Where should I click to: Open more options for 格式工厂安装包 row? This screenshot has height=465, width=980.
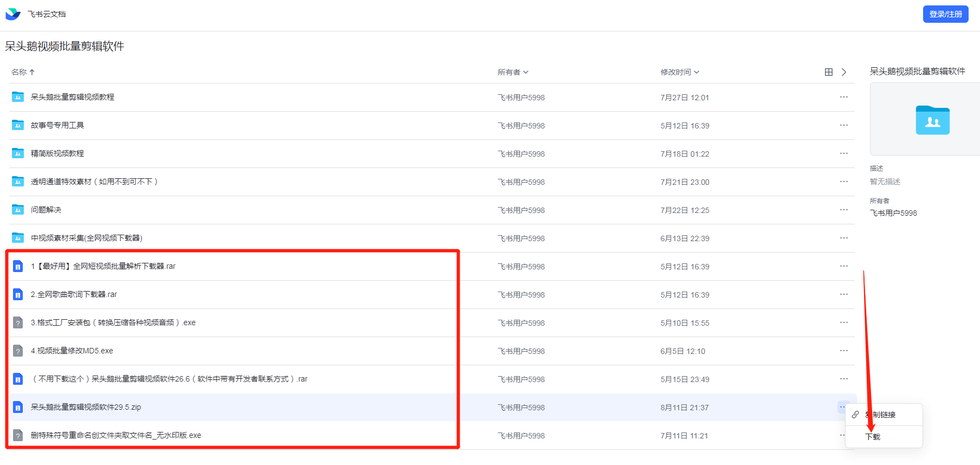pyautogui.click(x=843, y=322)
